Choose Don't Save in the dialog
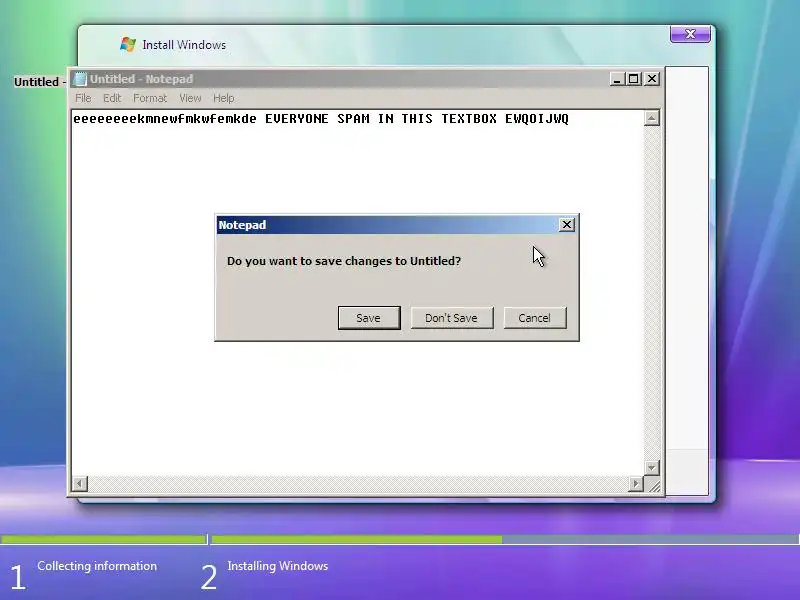This screenshot has height=600, width=800. tap(452, 318)
